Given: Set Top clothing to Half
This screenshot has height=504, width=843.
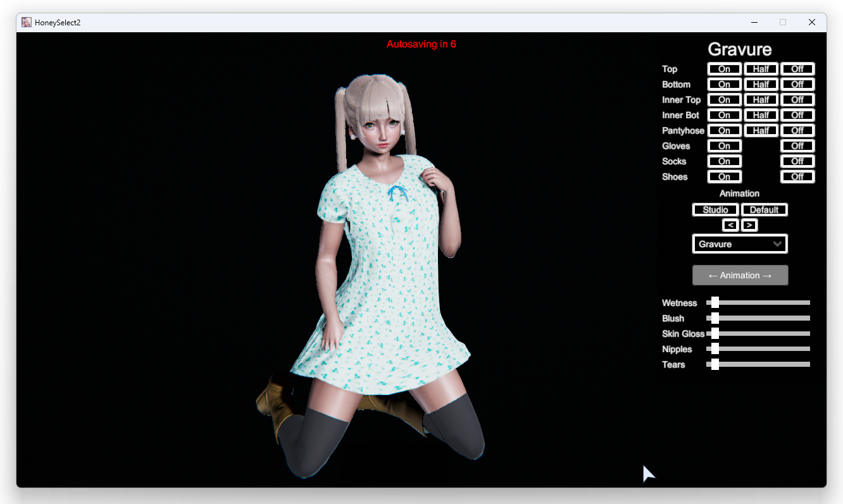Looking at the screenshot, I should 761,69.
